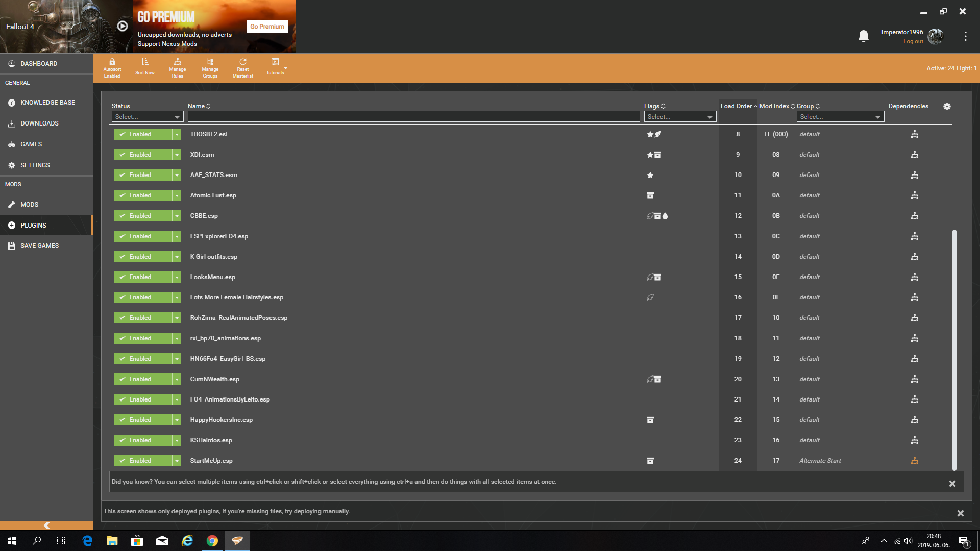The image size is (980, 551).
Task: Open dependencies icon for XDI.esm
Action: (x=914, y=155)
